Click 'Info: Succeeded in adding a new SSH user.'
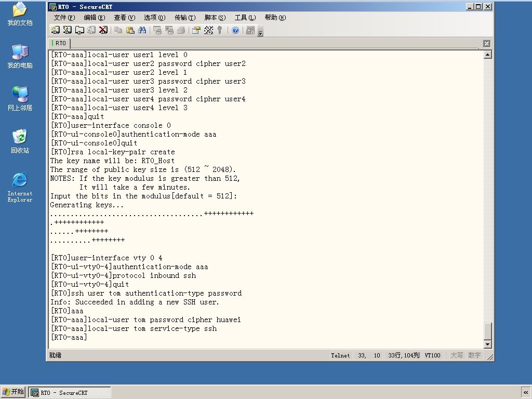Image resolution: width=532 pixels, height=399 pixels. click(135, 302)
